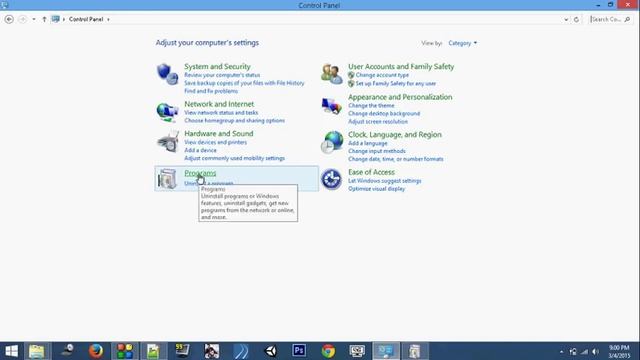Screen dimensions: 640x360
Task: Click Find and fix problems
Action: (211, 91)
